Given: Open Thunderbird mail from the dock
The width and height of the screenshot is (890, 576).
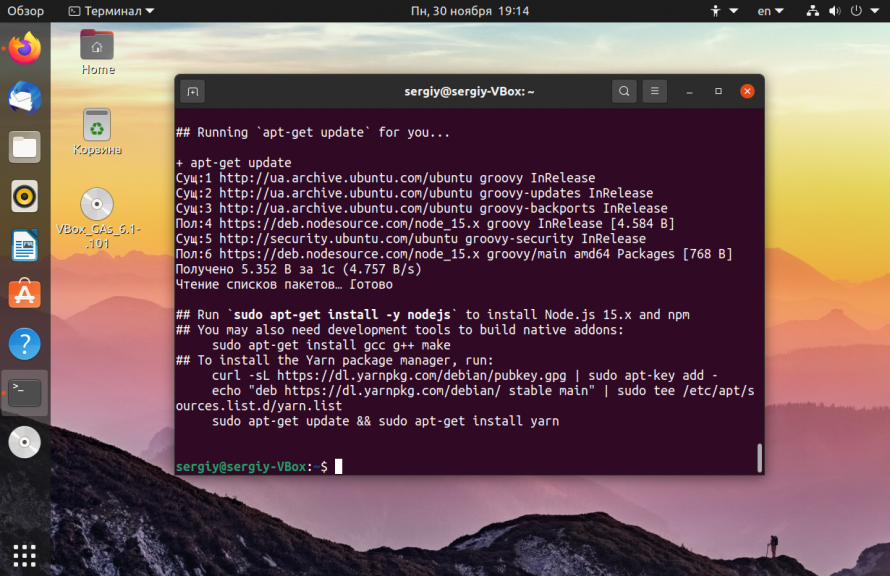Looking at the screenshot, I should pos(24,98).
